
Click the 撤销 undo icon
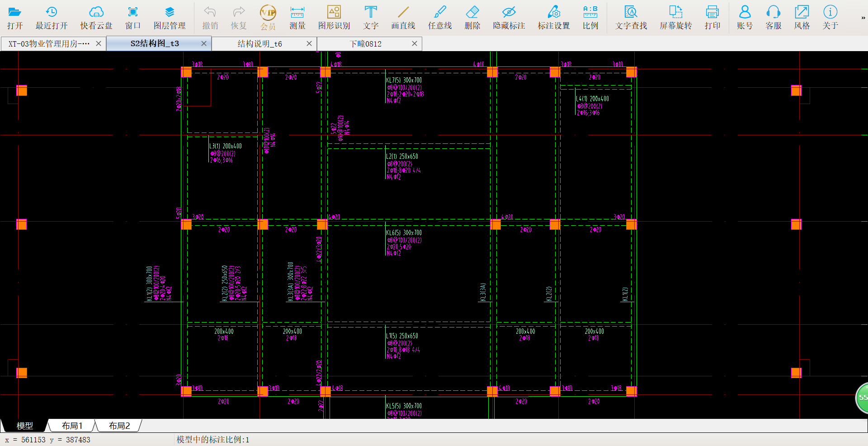tap(210, 18)
